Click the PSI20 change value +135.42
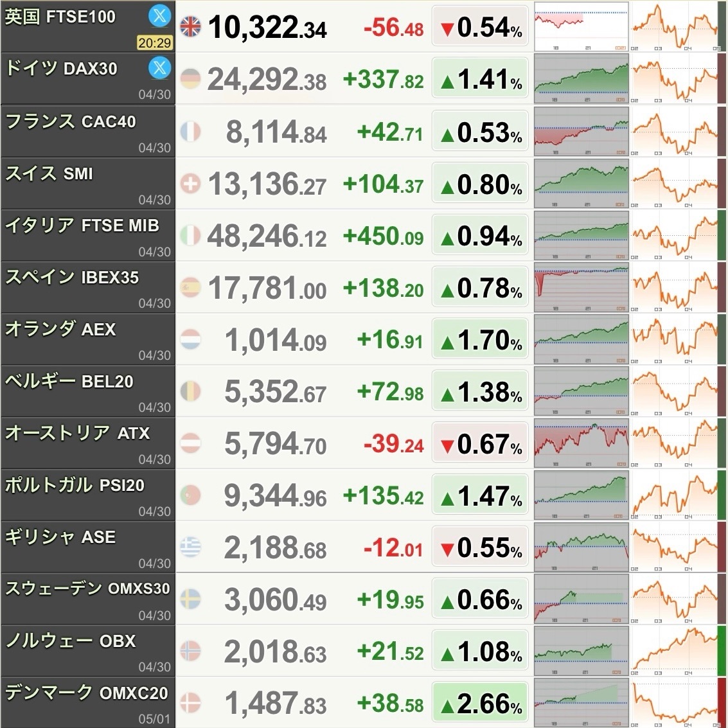The image size is (728, 728). pos(384,496)
